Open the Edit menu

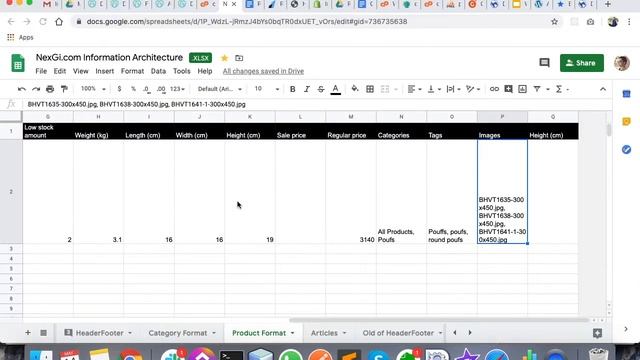point(60,71)
